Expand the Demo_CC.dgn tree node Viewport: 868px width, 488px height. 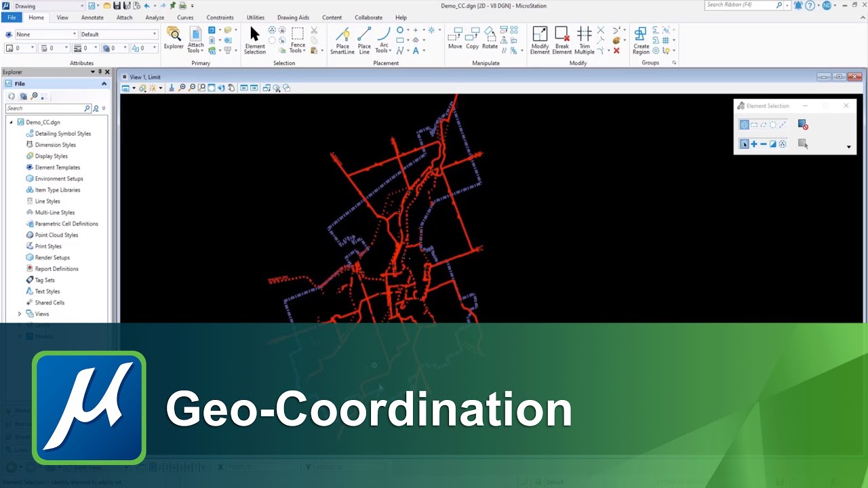pyautogui.click(x=12, y=123)
